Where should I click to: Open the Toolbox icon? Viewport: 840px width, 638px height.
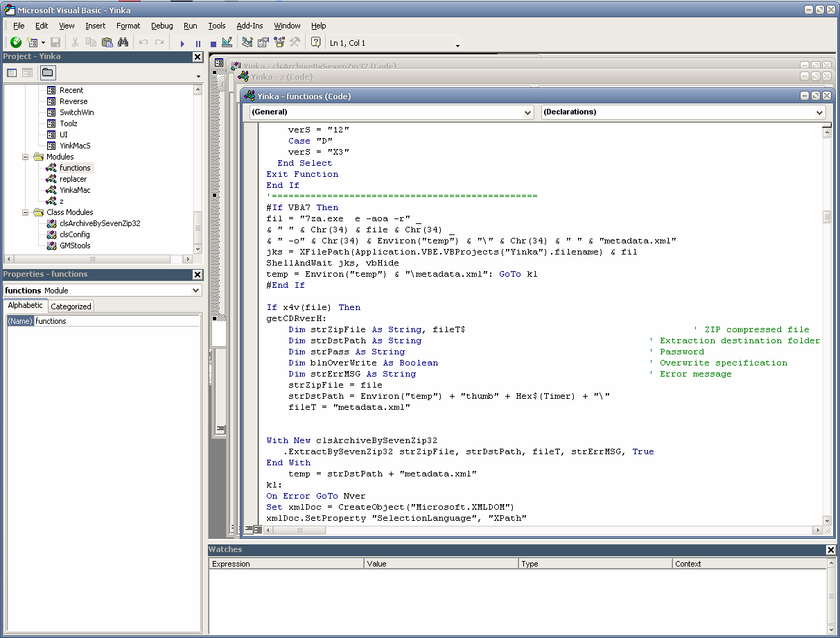295,43
